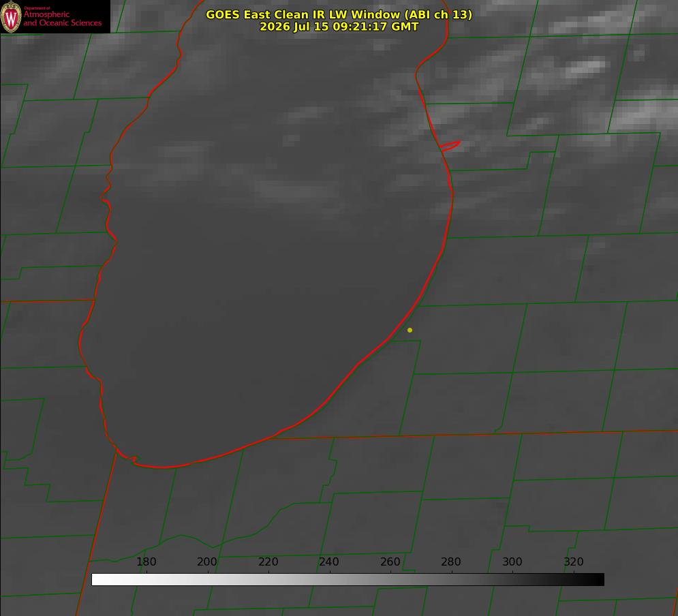The height and width of the screenshot is (616, 678).
Task: Pick the black end of the colorbar
Action: point(598,580)
